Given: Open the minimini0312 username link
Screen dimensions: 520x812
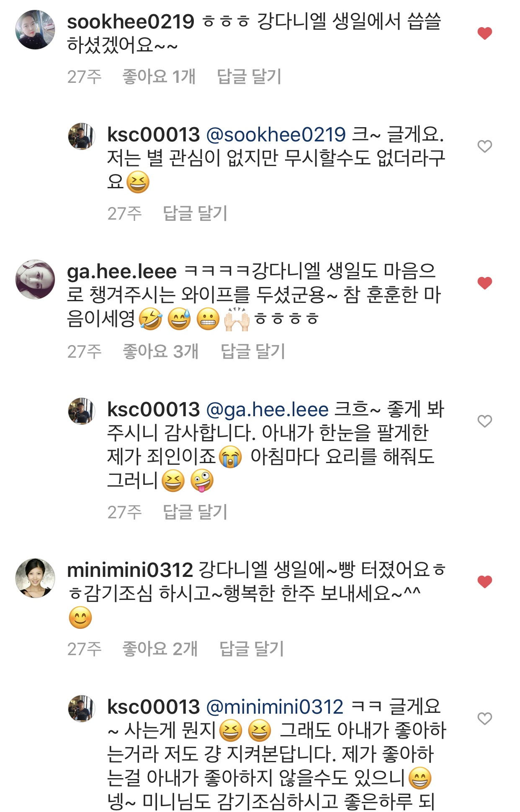Looking at the screenshot, I should (x=130, y=570).
